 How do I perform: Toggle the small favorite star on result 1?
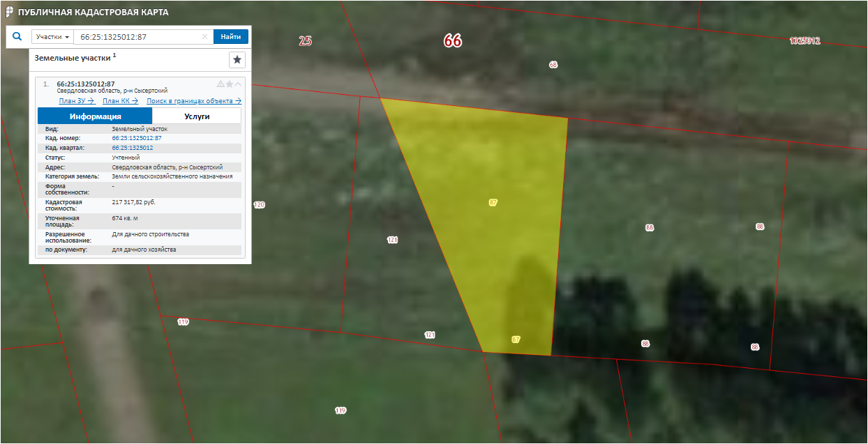[229, 84]
